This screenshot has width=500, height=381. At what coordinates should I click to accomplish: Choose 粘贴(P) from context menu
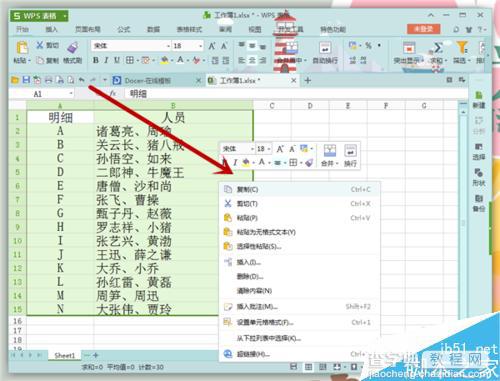299,218
